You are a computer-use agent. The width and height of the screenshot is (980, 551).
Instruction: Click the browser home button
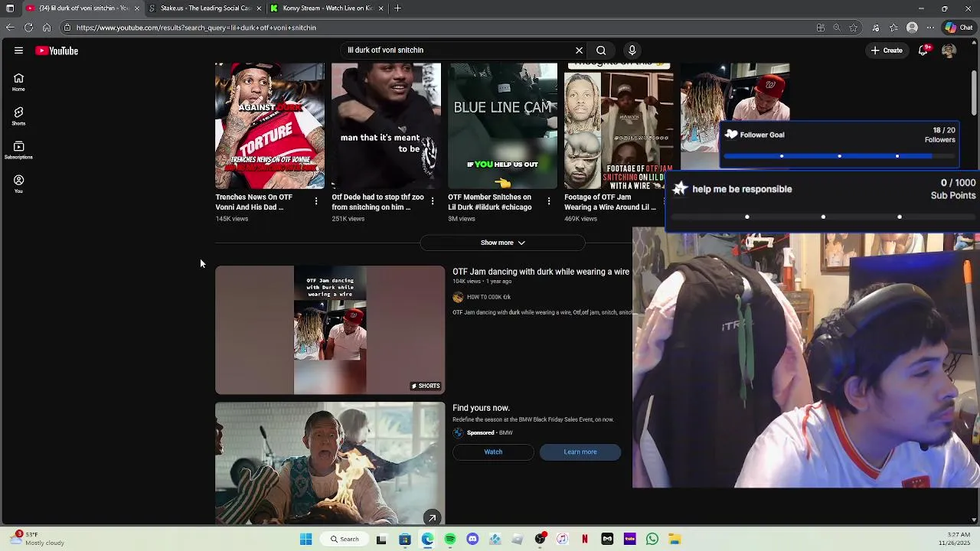47,28
